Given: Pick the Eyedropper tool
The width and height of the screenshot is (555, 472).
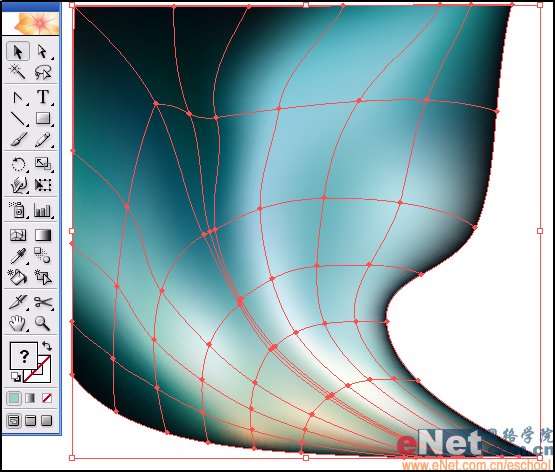Looking at the screenshot, I should (18, 256).
